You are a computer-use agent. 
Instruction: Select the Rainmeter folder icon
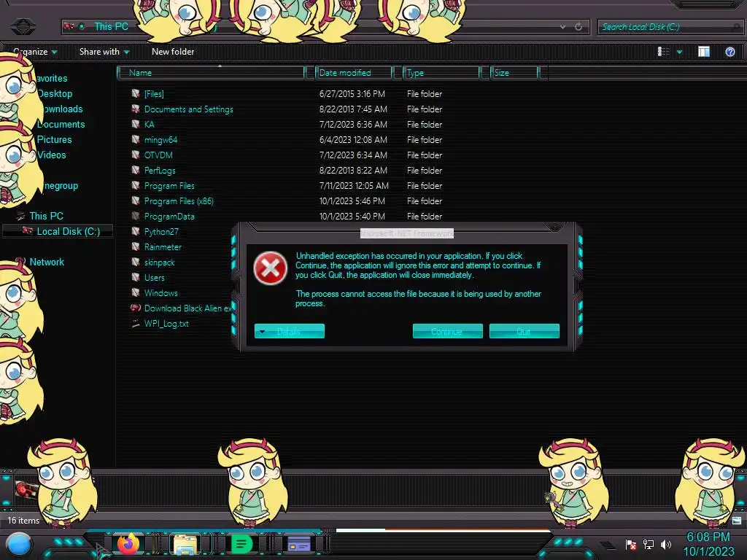click(x=136, y=246)
